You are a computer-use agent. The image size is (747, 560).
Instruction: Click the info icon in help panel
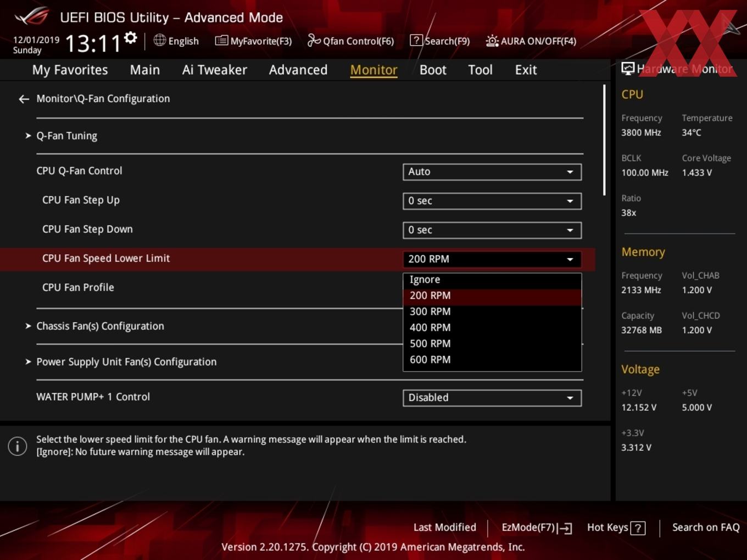pos(18,446)
